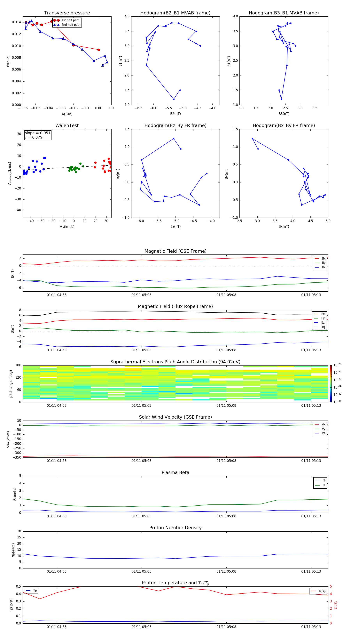This screenshot has width=351, height=644.
Task: Click the 'Plasma Beta' plot title
Action: tap(175, 472)
